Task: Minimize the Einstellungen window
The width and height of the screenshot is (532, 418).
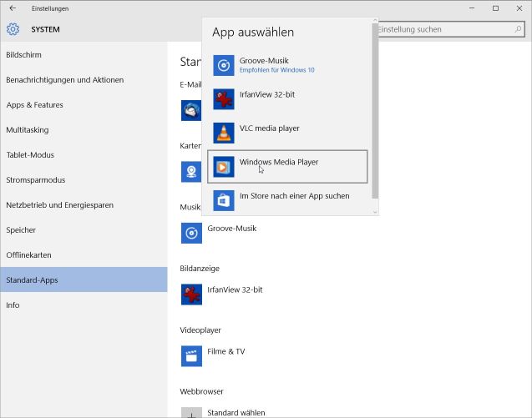Action: (x=472, y=8)
